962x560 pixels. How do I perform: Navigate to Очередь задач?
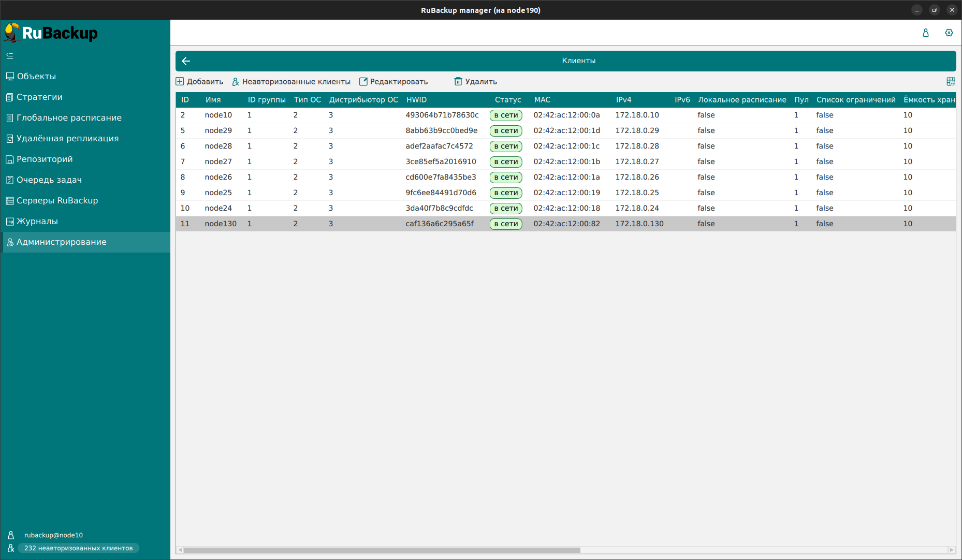click(49, 180)
